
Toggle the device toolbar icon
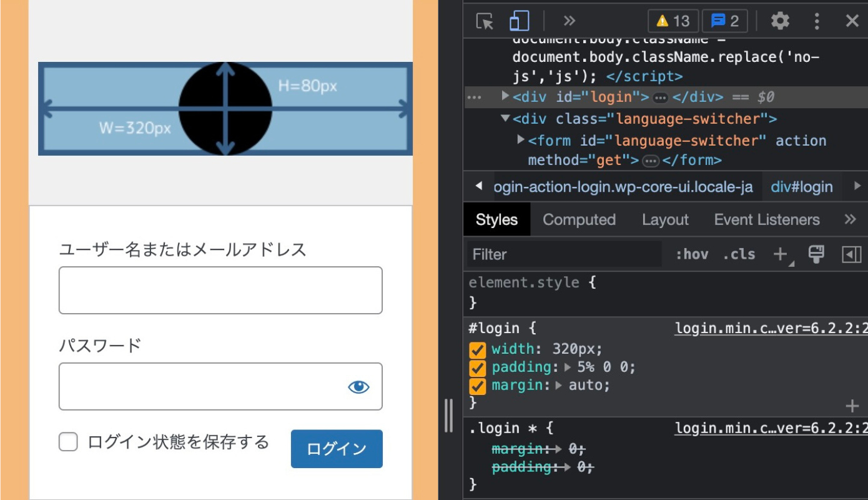pyautogui.click(x=519, y=21)
